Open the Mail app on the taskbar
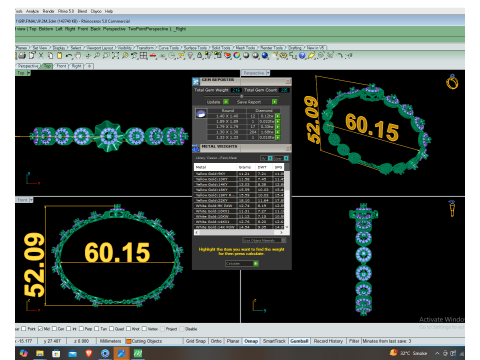 (x=72, y=353)
